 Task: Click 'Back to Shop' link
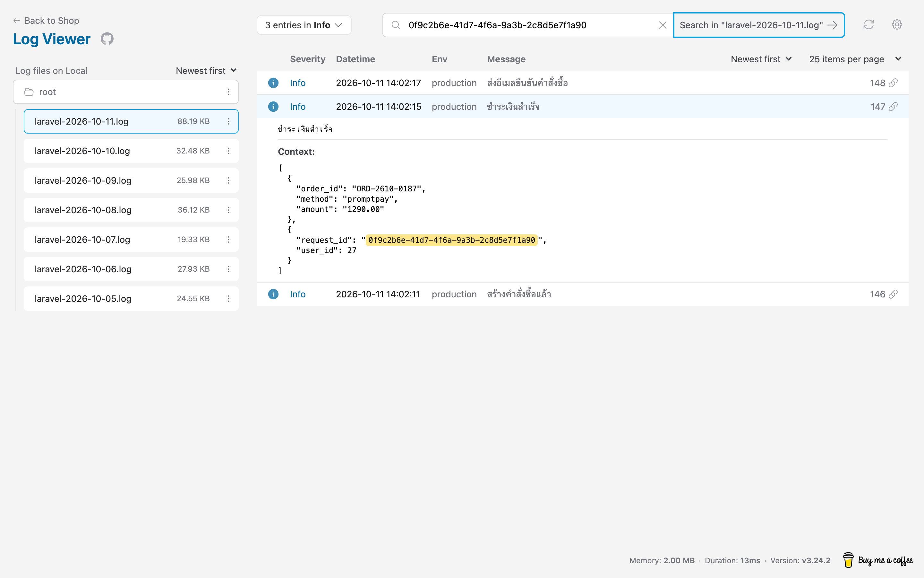pyautogui.click(x=46, y=21)
